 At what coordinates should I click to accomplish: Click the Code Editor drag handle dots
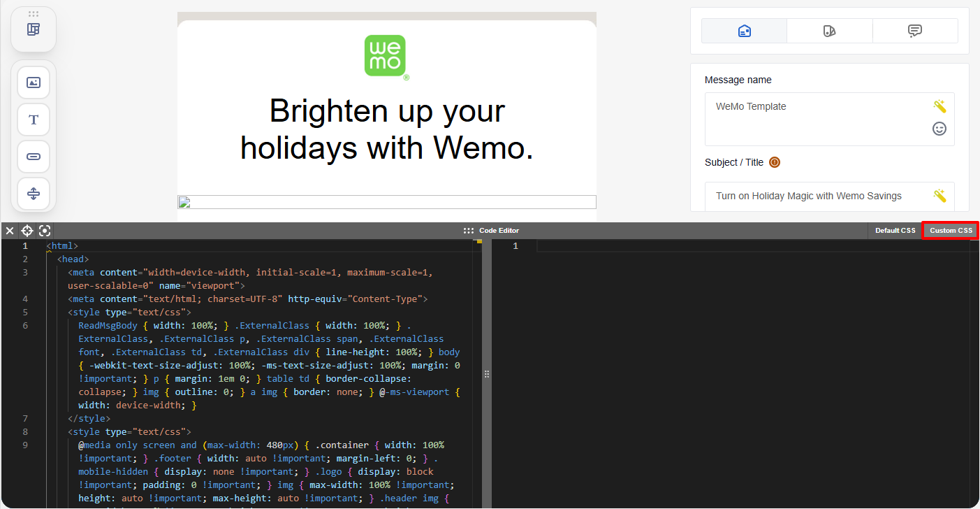468,231
